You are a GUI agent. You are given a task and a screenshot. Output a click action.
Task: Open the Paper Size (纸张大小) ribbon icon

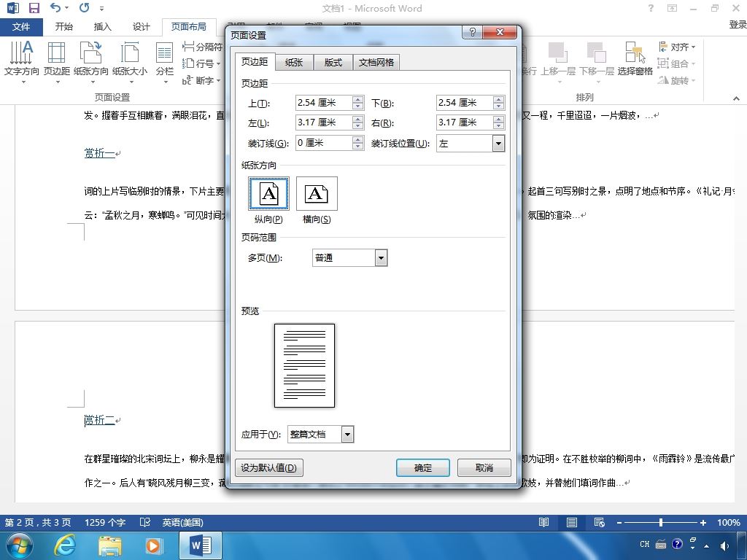[x=130, y=63]
